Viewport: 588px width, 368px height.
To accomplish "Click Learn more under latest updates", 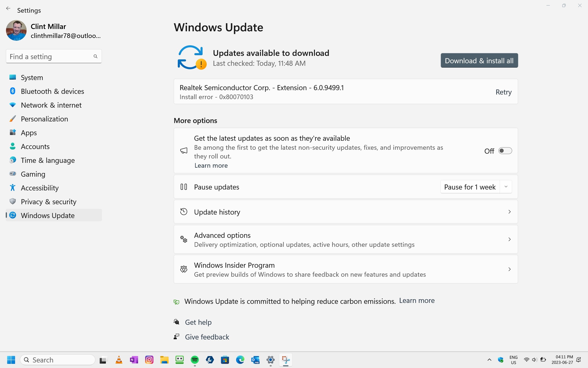I will pyautogui.click(x=211, y=166).
